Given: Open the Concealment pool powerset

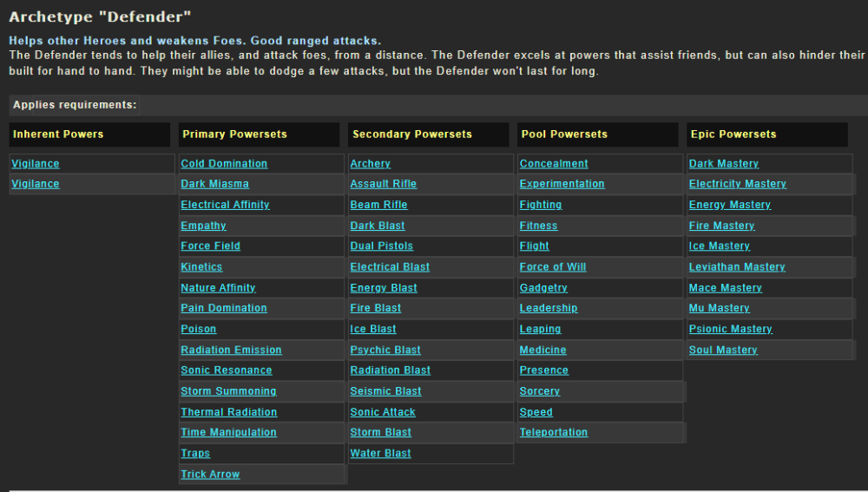Looking at the screenshot, I should 554,164.
